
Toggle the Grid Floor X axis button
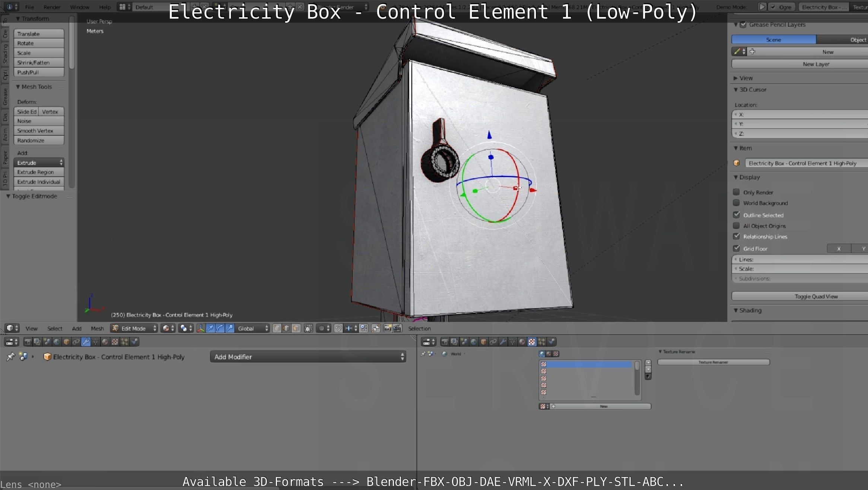click(839, 249)
